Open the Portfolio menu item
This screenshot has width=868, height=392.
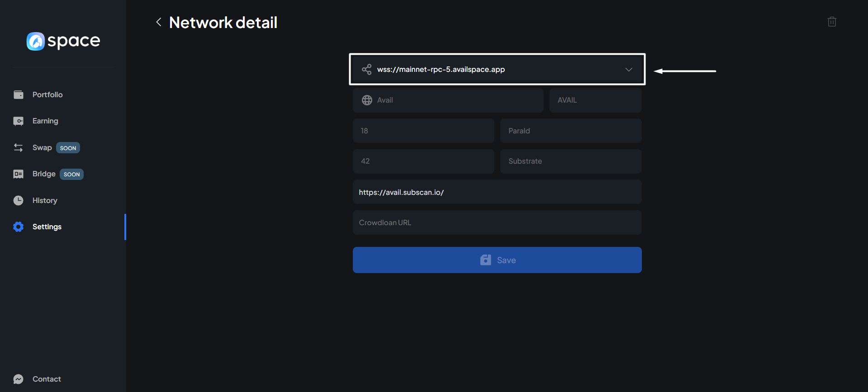click(x=47, y=94)
